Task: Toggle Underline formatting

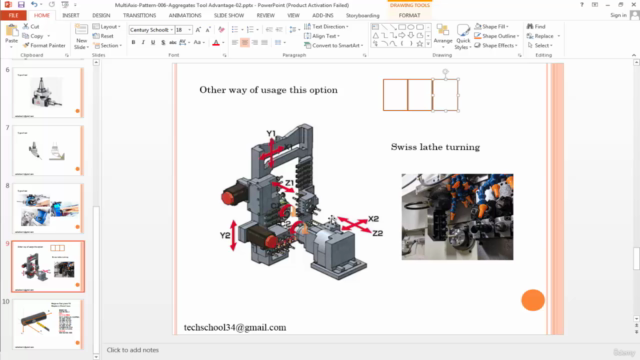Action: point(153,42)
